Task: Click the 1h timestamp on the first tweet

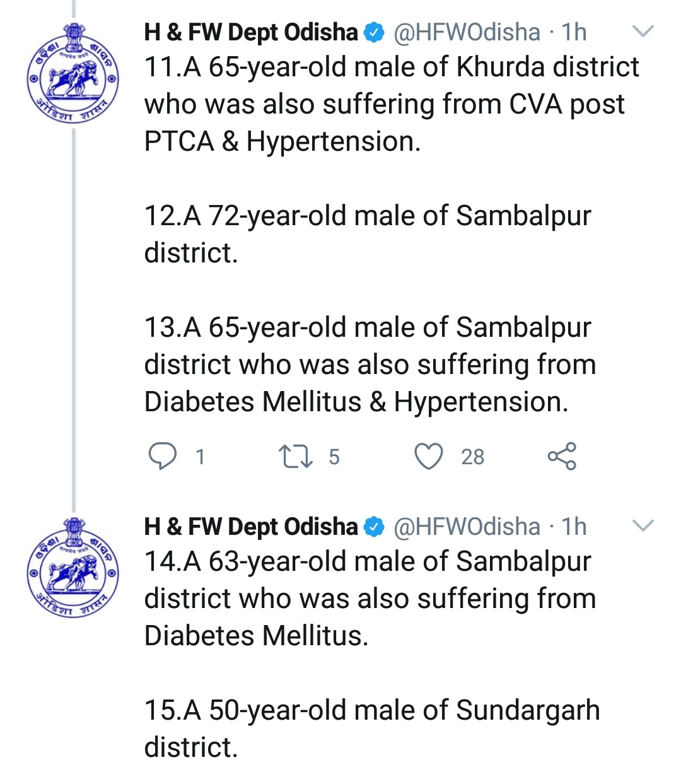Action: click(x=574, y=32)
